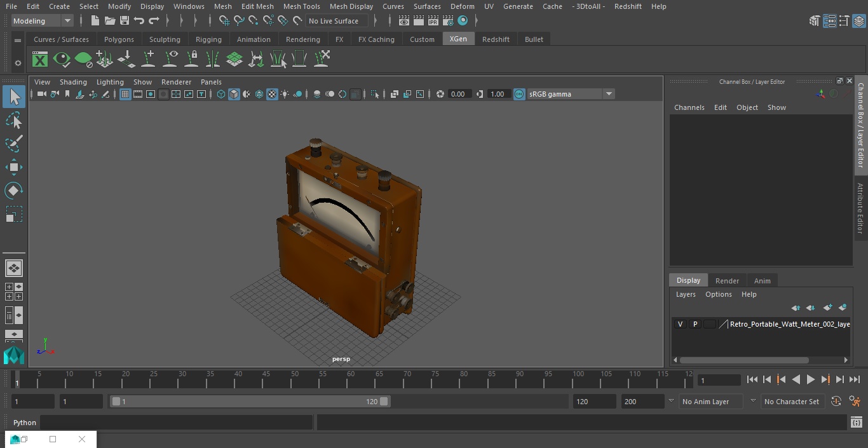The width and height of the screenshot is (868, 448).
Task: Jump to end of playback range
Action: [x=855, y=379]
